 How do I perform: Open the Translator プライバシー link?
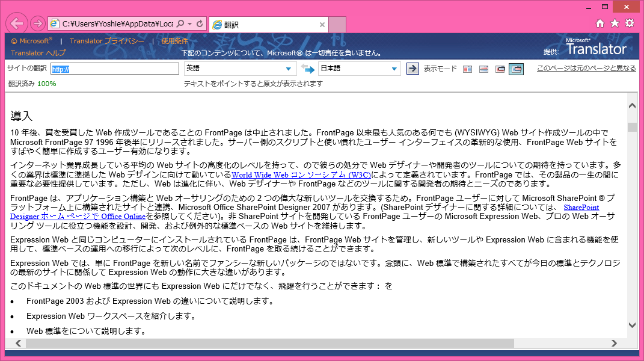click(x=107, y=41)
